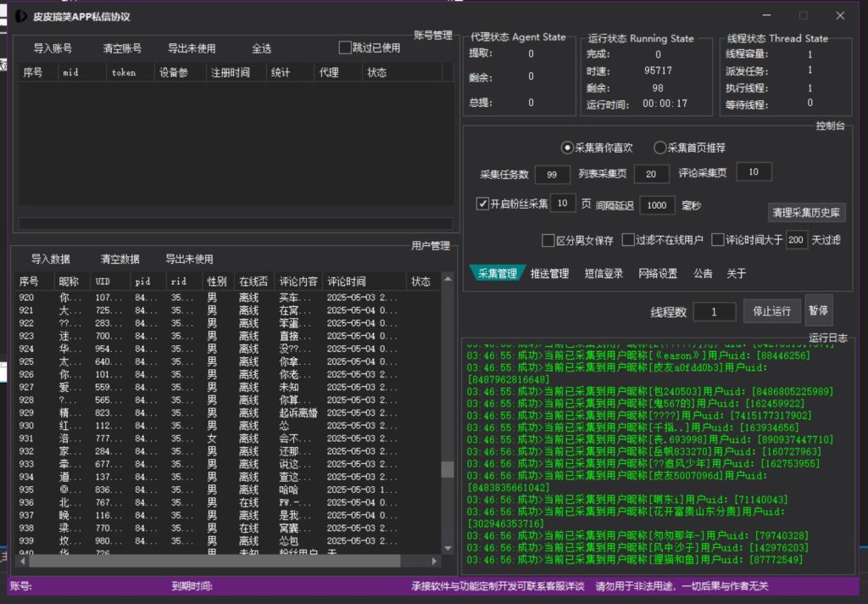Toggle the 过滤不在线用户 checkbox
The width and height of the screenshot is (868, 604).
(x=628, y=240)
